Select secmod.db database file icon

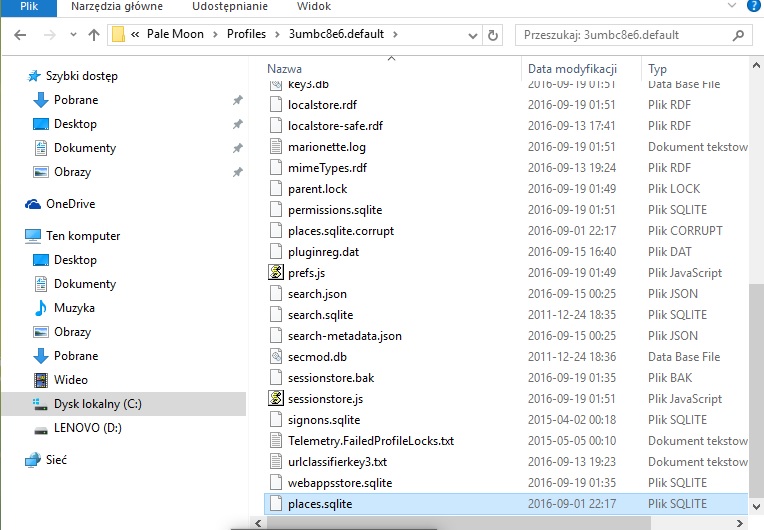pyautogui.click(x=276, y=357)
